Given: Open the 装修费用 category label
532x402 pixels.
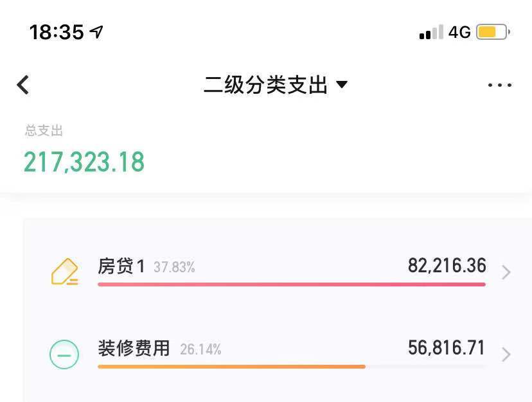Looking at the screenshot, I should (x=134, y=349).
